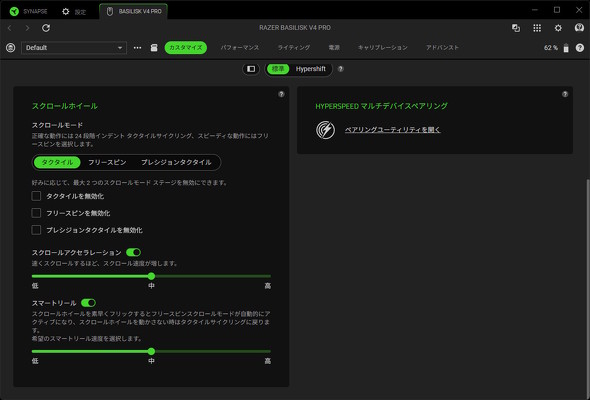Check プレシジョンタクタイルを無効化 checkbox
The image size is (590, 400).
[36, 230]
